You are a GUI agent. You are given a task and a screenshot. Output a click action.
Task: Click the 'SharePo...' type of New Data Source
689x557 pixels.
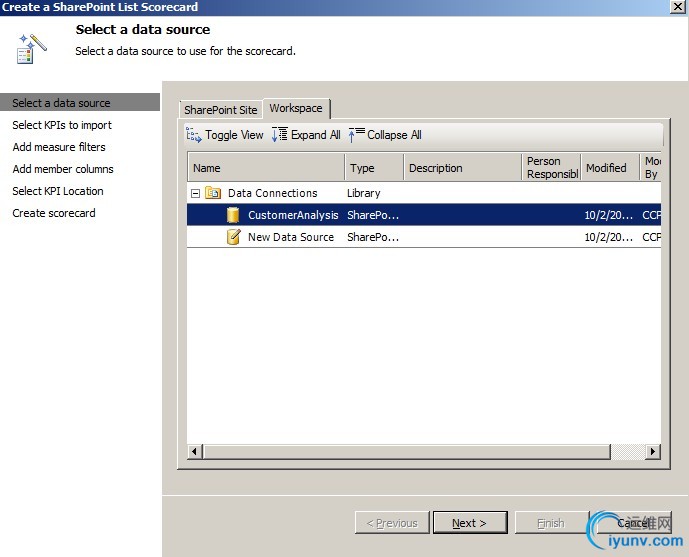[373, 237]
